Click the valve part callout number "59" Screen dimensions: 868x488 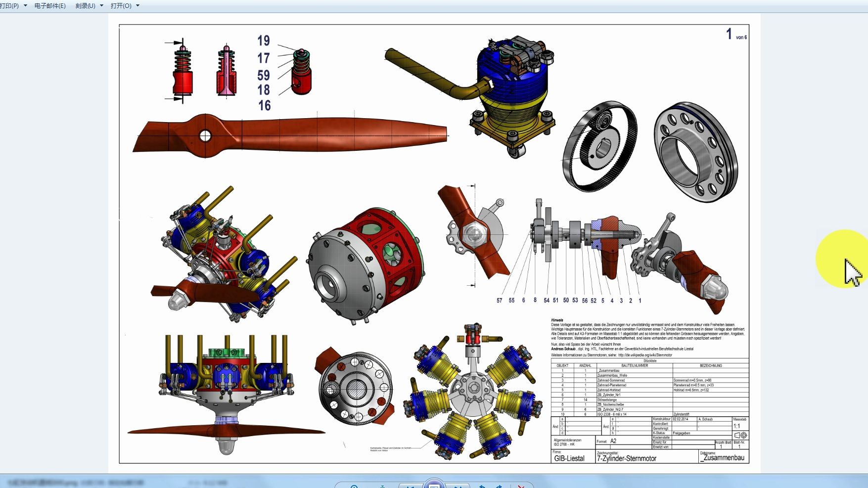[x=264, y=75]
